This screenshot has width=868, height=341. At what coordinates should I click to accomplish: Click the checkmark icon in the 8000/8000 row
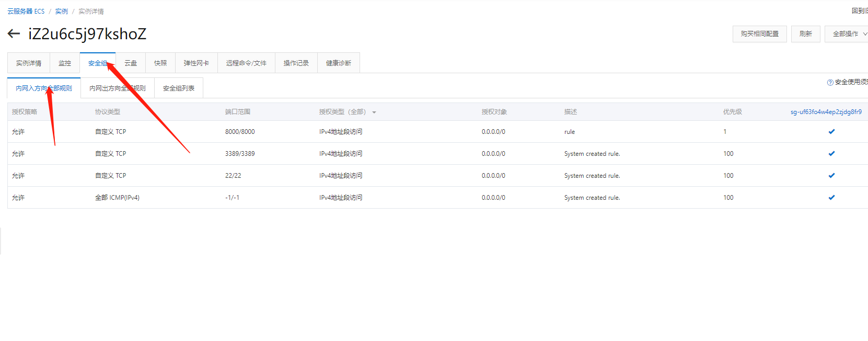[831, 132]
